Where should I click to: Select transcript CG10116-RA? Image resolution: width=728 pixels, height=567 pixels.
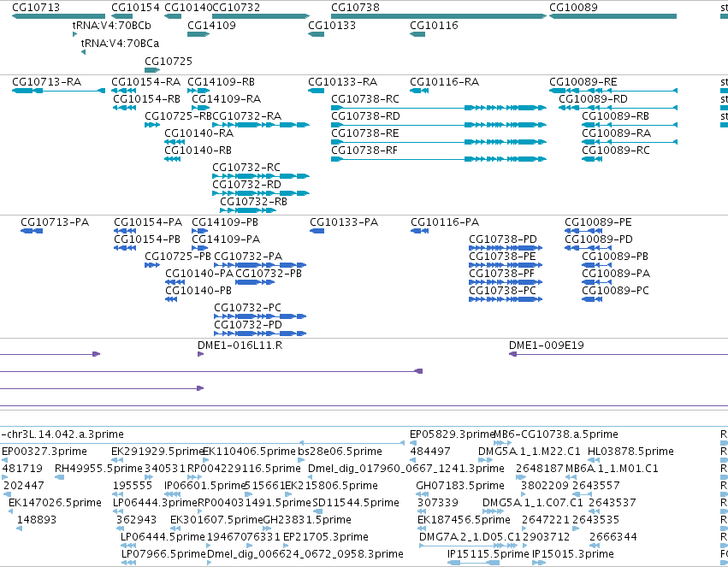[444, 81]
